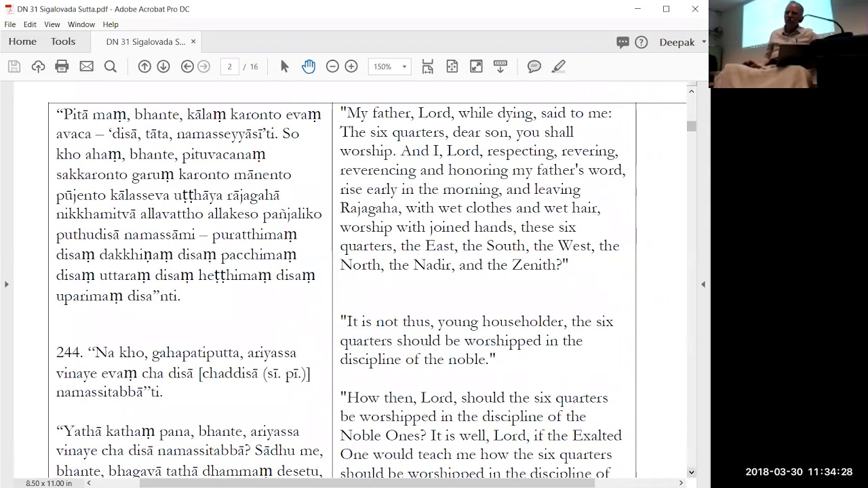Switch to the Home tab
The width and height of the screenshot is (868, 488).
click(x=22, y=41)
